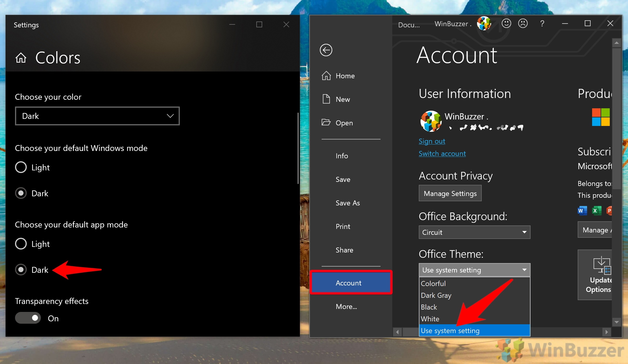The width and height of the screenshot is (628, 364).
Task: Click the WinBuzzer avatar in the title bar
Action: (484, 24)
